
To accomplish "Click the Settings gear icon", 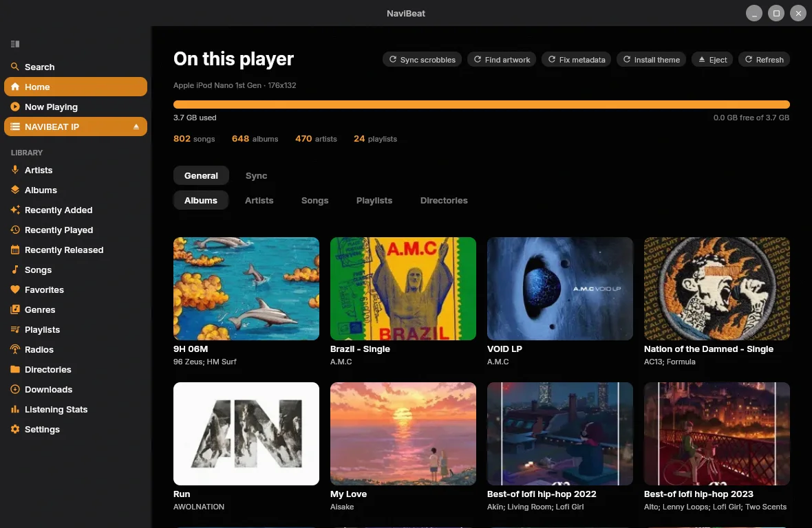I will tap(15, 429).
